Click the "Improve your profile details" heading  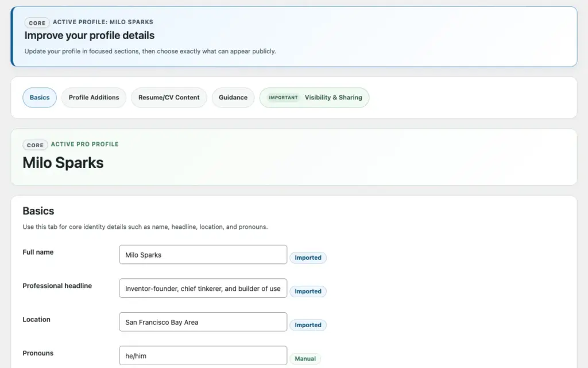coord(89,35)
